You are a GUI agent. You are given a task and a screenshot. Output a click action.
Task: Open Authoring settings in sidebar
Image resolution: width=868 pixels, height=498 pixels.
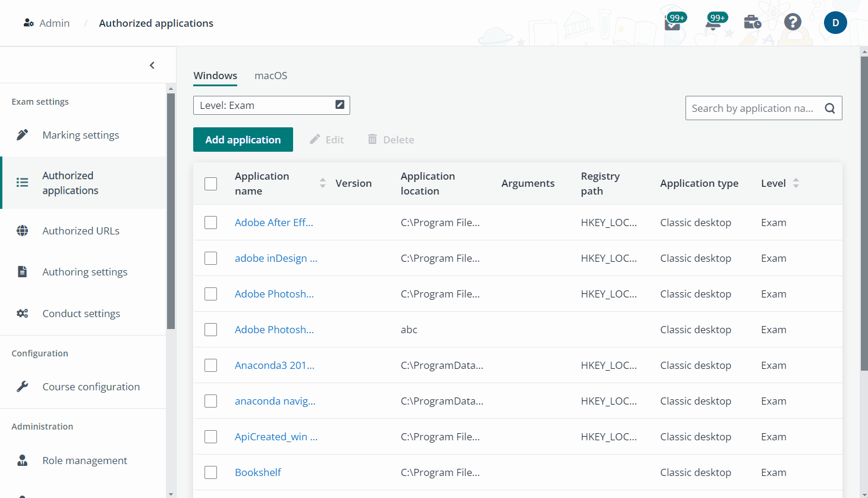point(85,272)
